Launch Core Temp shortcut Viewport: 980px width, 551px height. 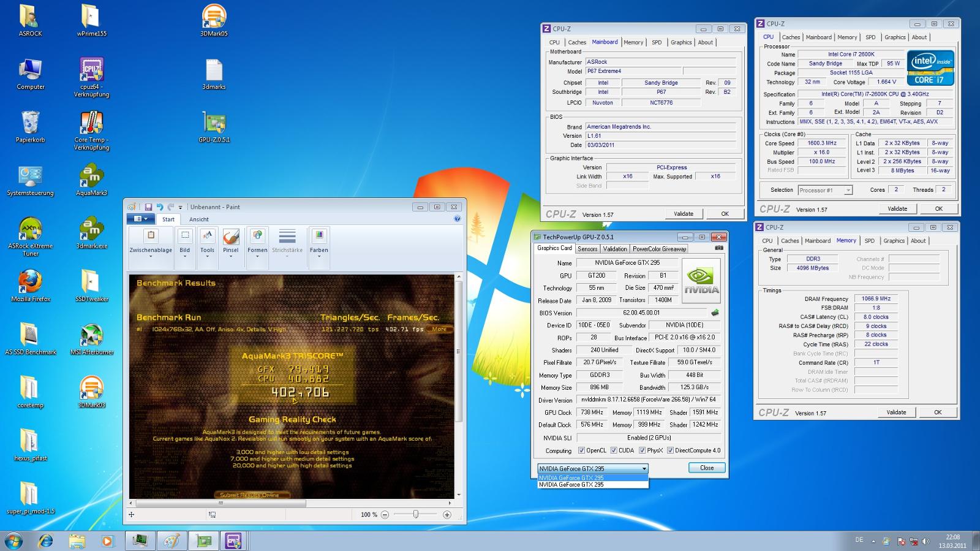91,131
